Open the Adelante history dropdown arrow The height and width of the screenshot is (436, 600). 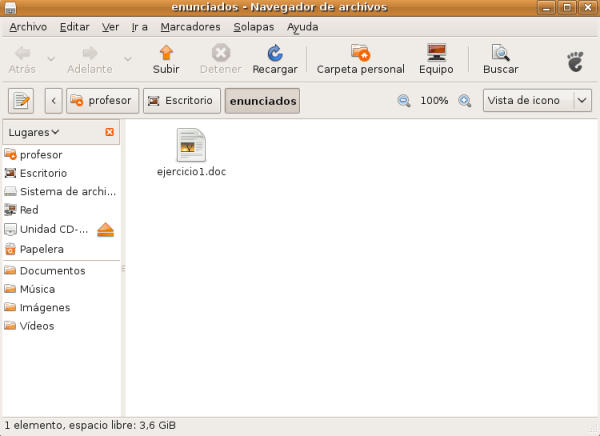pyautogui.click(x=127, y=59)
